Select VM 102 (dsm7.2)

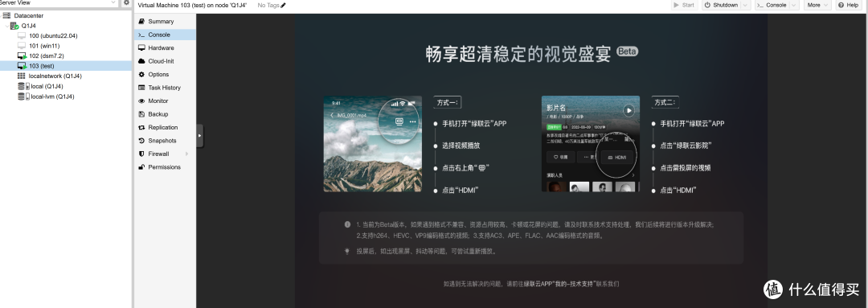(47, 56)
